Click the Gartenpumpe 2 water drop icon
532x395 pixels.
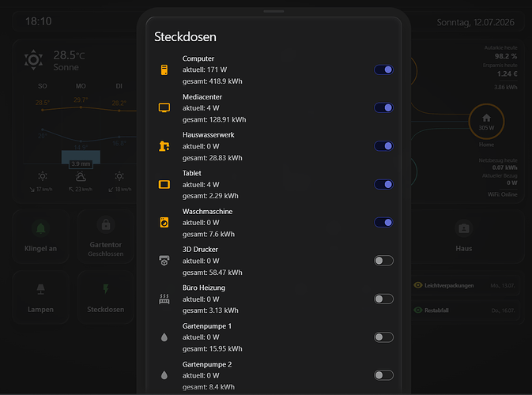[164, 375]
